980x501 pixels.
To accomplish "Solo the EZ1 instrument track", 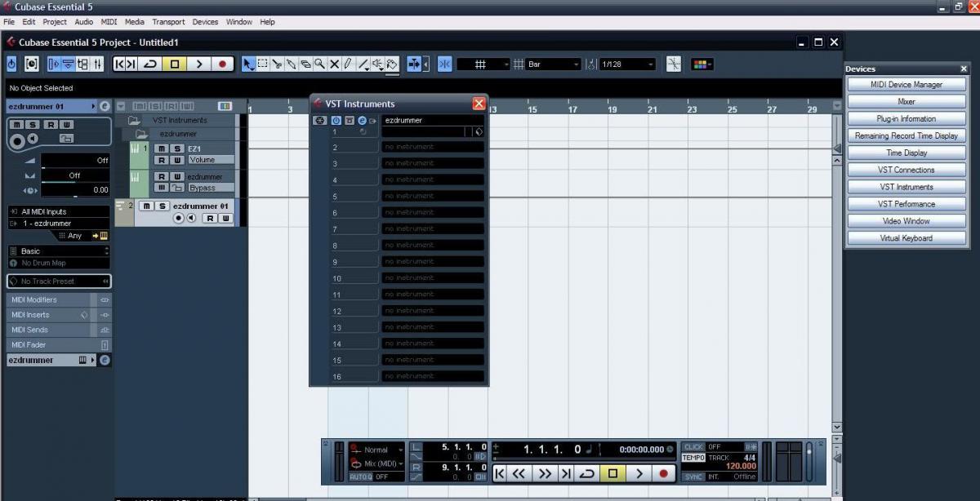I will coord(176,149).
